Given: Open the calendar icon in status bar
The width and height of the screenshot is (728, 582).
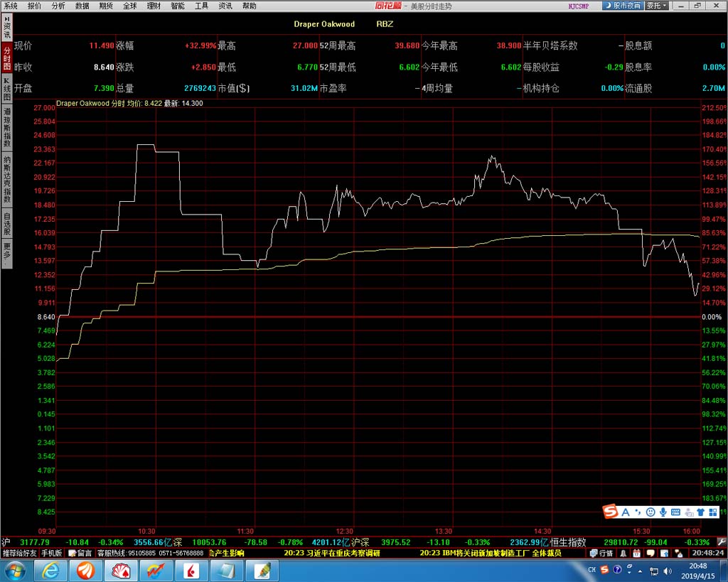Looking at the screenshot, I should 636,554.
